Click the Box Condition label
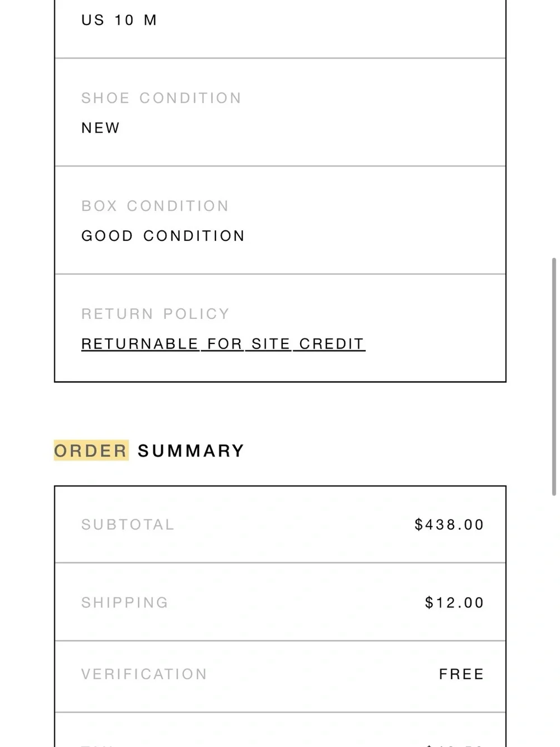560x747 pixels. 155,206
